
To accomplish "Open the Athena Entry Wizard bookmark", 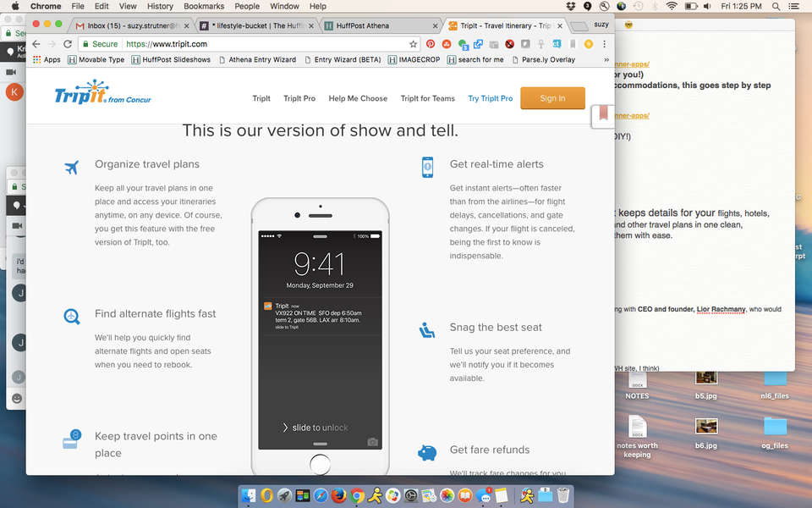I will click(257, 59).
